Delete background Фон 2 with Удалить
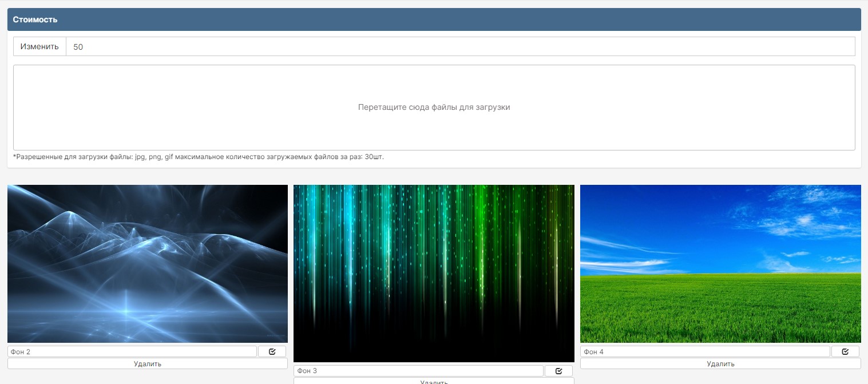 [x=147, y=363]
